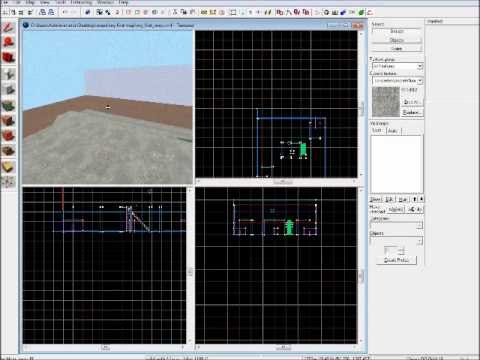The width and height of the screenshot is (480, 360).
Task: Switch to the Auto VisGroups tab
Action: [x=393, y=131]
